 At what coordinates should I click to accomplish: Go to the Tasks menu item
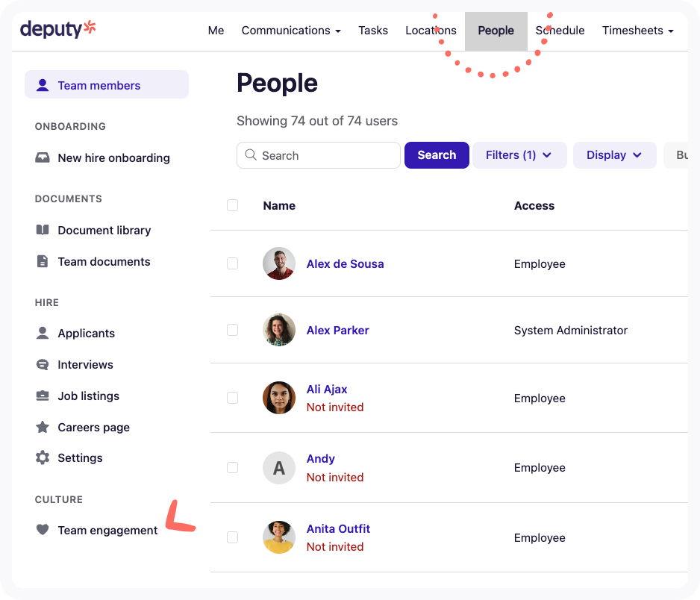(373, 31)
